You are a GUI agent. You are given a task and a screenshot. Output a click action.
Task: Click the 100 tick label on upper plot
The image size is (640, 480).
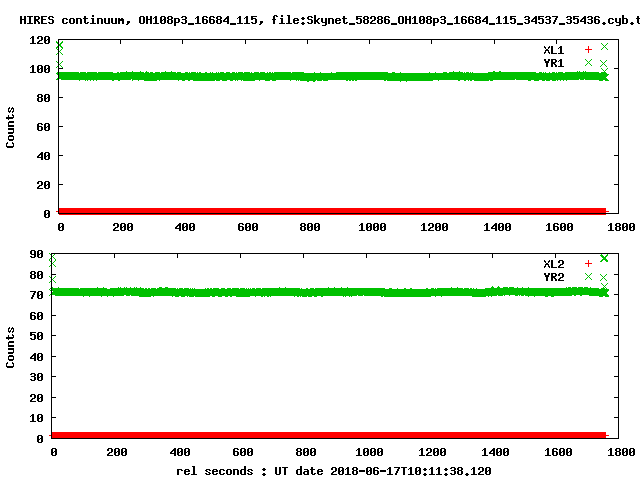[40, 69]
